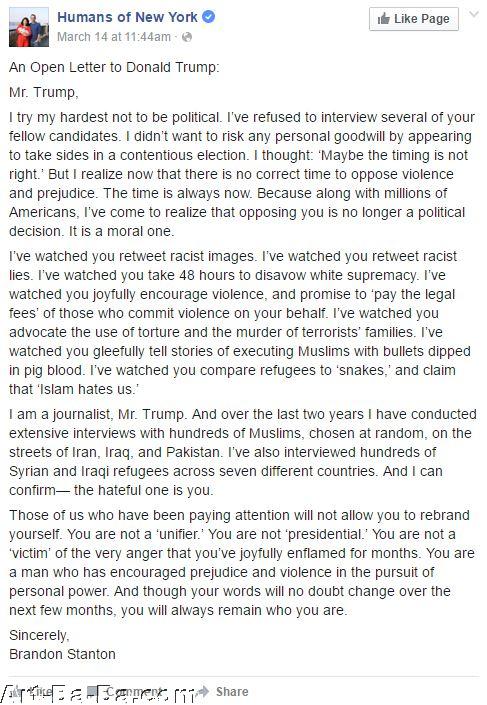487x705 pixels.
Task: Open the Humans of New York profile picture
Action: click(x=29, y=27)
